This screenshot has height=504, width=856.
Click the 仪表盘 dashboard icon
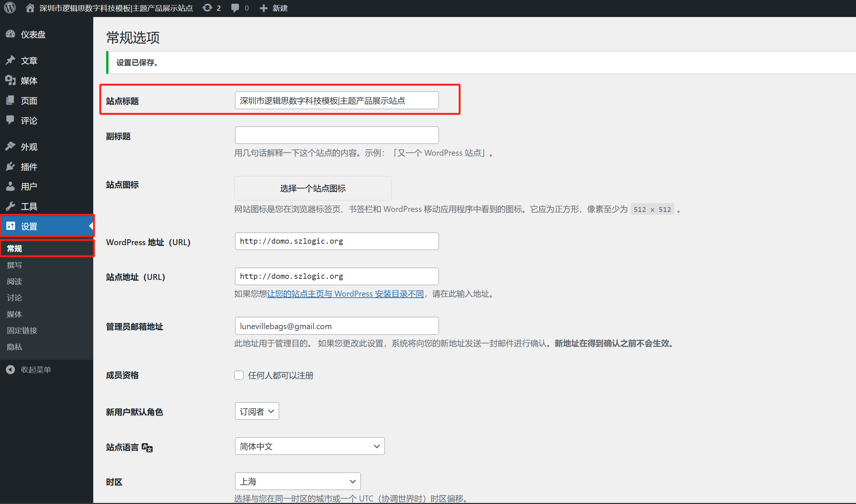[10, 34]
